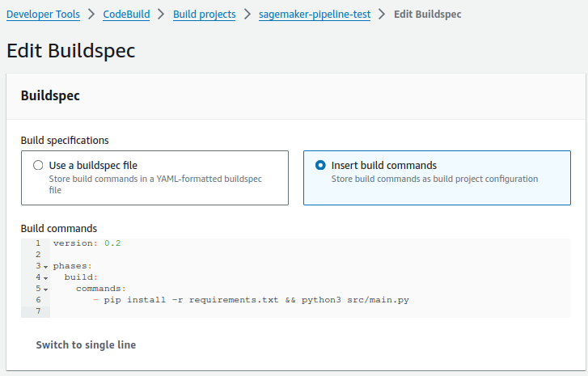This screenshot has width=588, height=376.
Task: Select the 'Insert build commands' radio button
Action: [320, 165]
